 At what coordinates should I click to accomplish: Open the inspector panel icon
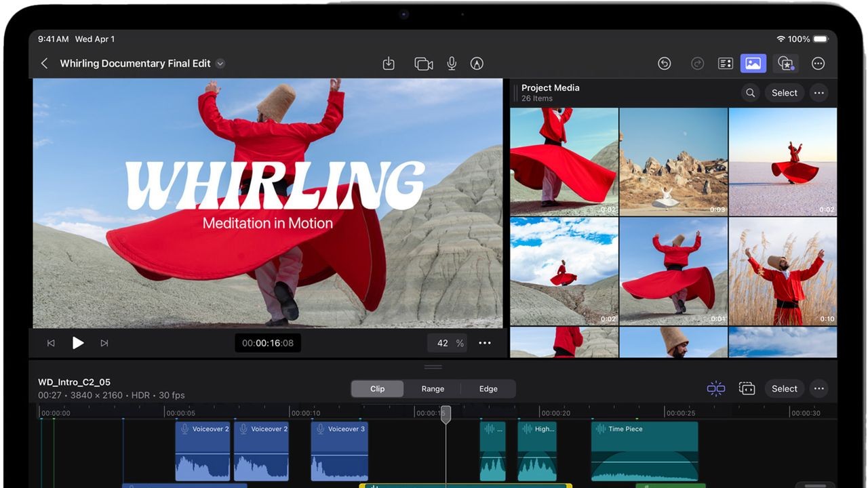(726, 63)
